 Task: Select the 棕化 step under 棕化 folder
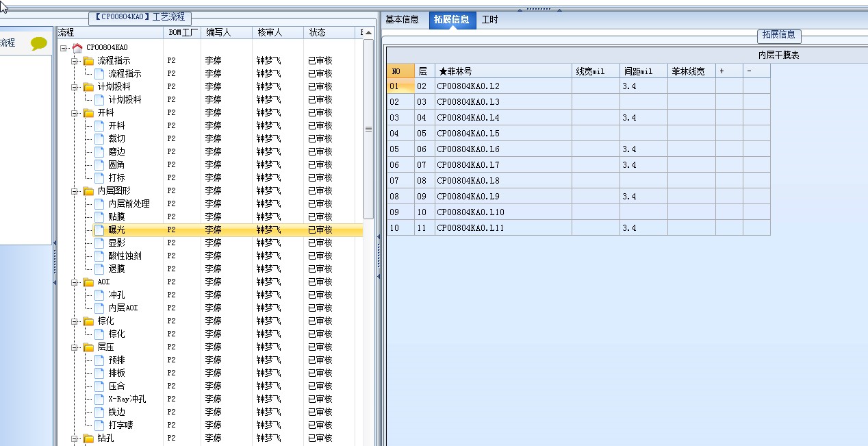[116, 334]
